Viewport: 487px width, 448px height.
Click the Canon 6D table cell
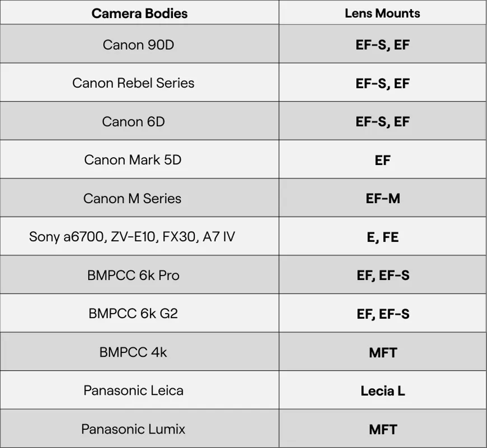click(x=133, y=122)
